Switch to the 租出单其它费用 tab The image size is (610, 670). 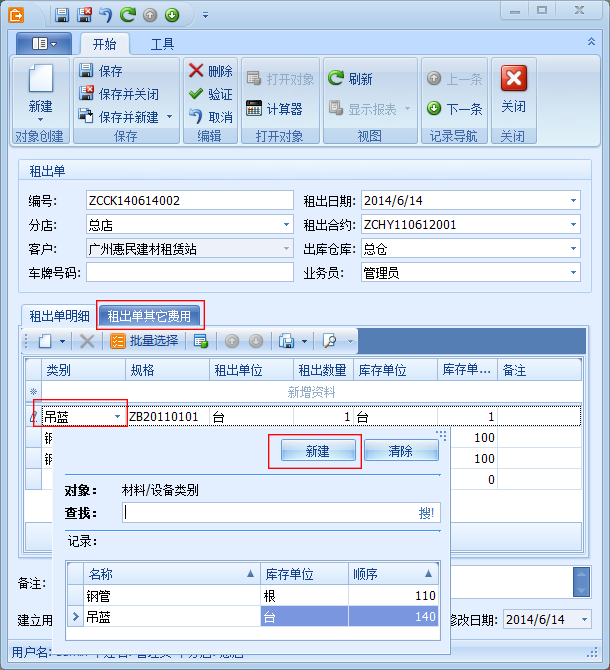(149, 316)
